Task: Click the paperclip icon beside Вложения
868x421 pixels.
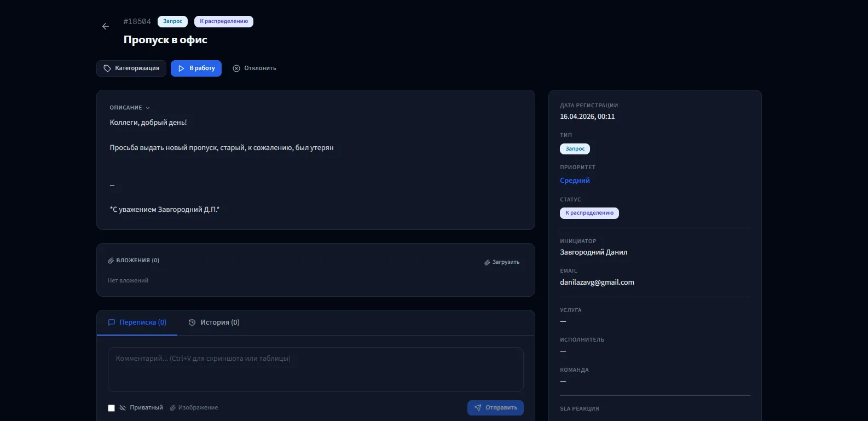Action: [111, 261]
